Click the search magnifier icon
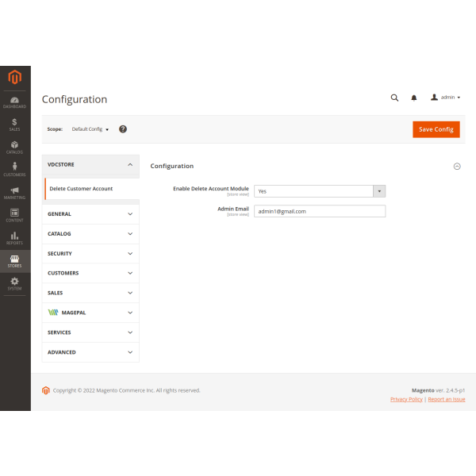 [394, 98]
